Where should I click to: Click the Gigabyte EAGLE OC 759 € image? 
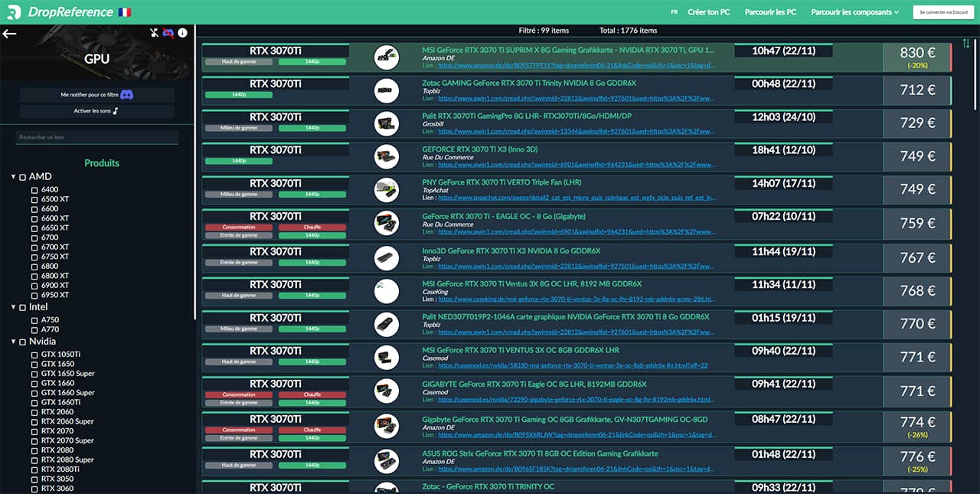(387, 223)
